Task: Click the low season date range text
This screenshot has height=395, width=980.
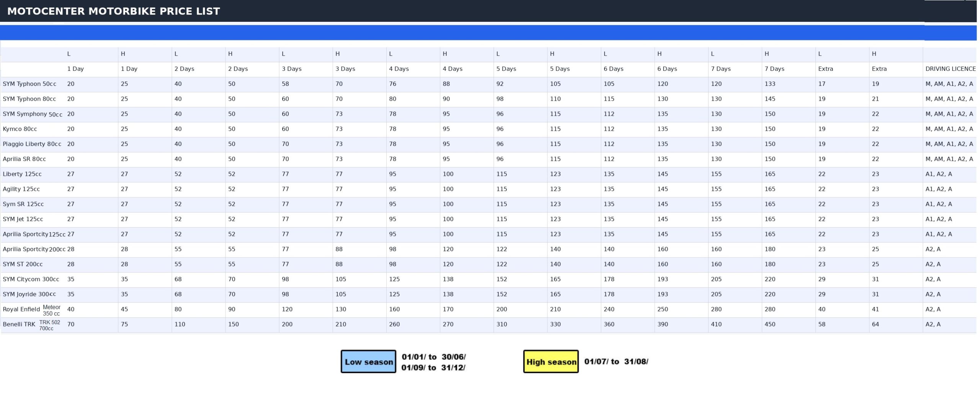Action: click(433, 362)
